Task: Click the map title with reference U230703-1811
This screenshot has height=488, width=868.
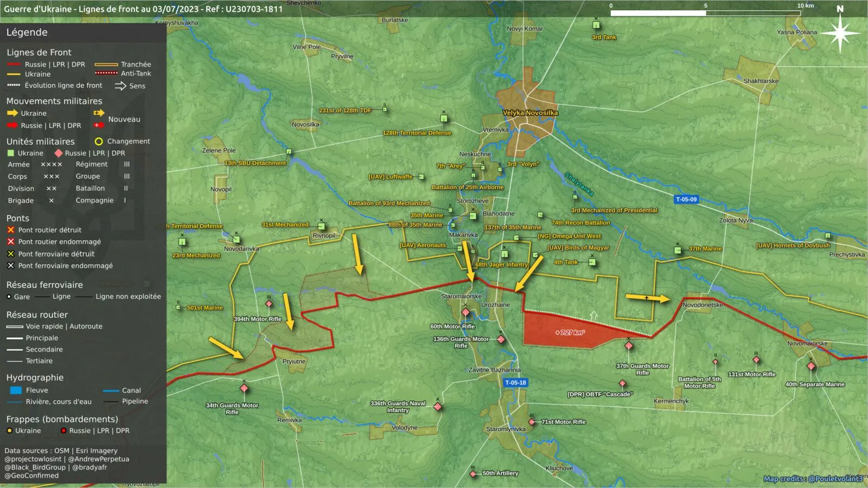Action: click(143, 9)
